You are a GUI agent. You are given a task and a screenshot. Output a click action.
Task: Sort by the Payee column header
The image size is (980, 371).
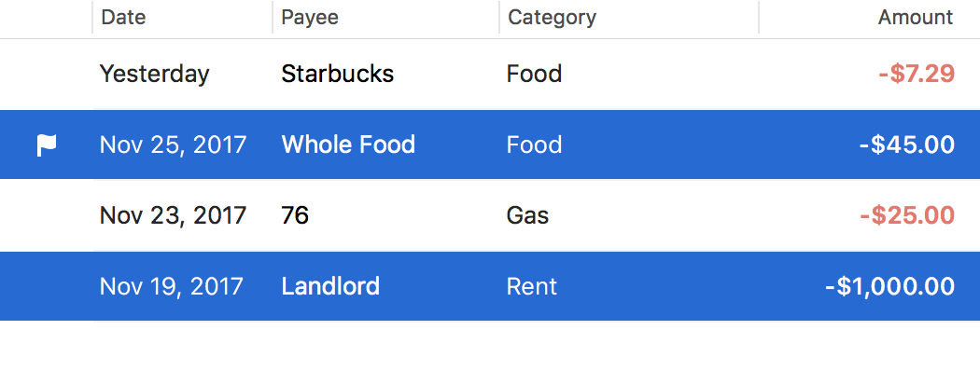(309, 17)
